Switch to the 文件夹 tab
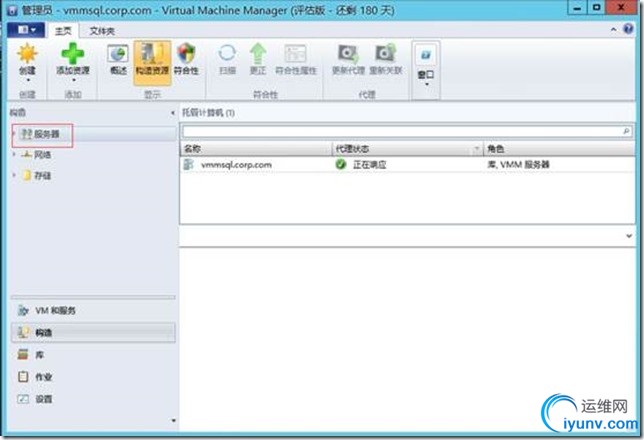644x440 pixels. coord(101,31)
